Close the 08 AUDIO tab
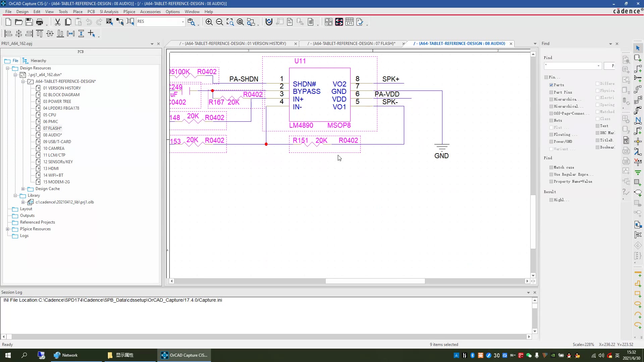Image resolution: width=644 pixels, height=362 pixels. [511, 44]
